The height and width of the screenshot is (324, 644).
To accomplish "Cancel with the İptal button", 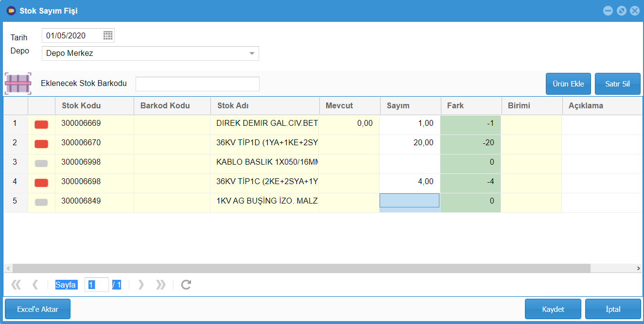I will pyautogui.click(x=613, y=309).
